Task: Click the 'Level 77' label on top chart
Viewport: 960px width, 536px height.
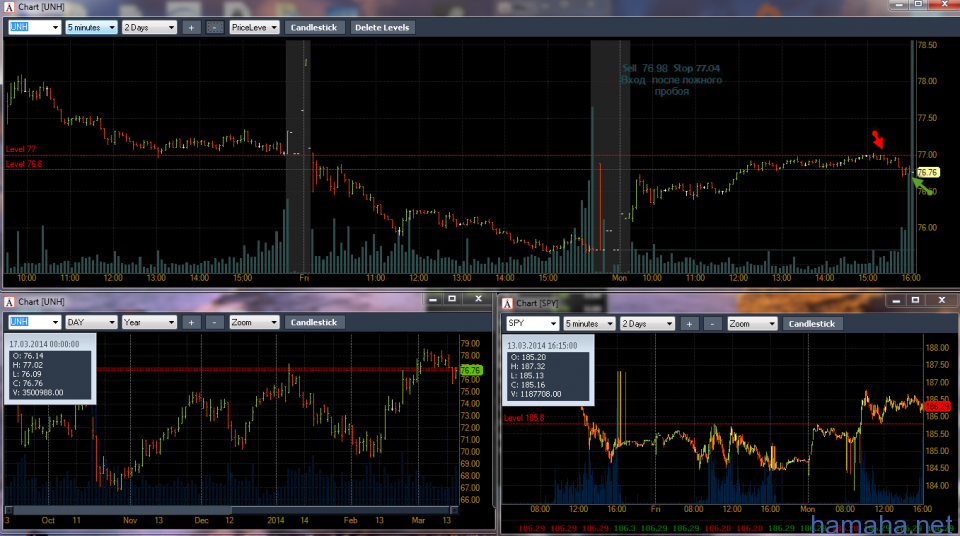Action: tap(21, 149)
